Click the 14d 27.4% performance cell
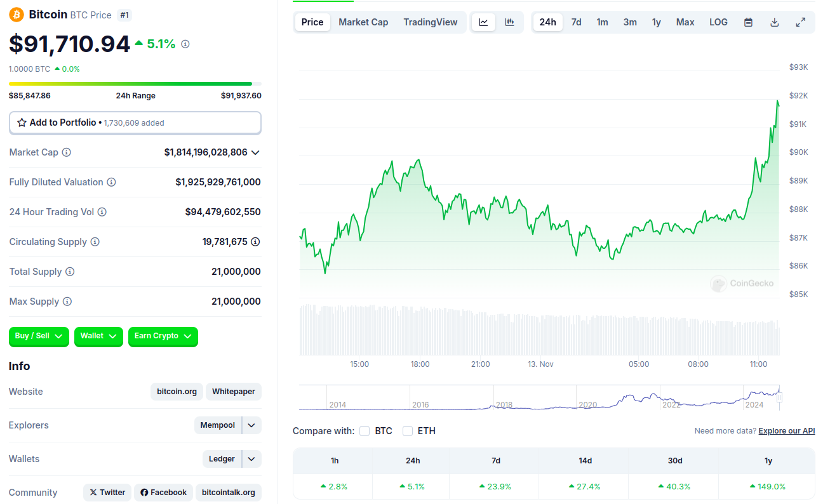The width and height of the screenshot is (823, 504). click(585, 486)
